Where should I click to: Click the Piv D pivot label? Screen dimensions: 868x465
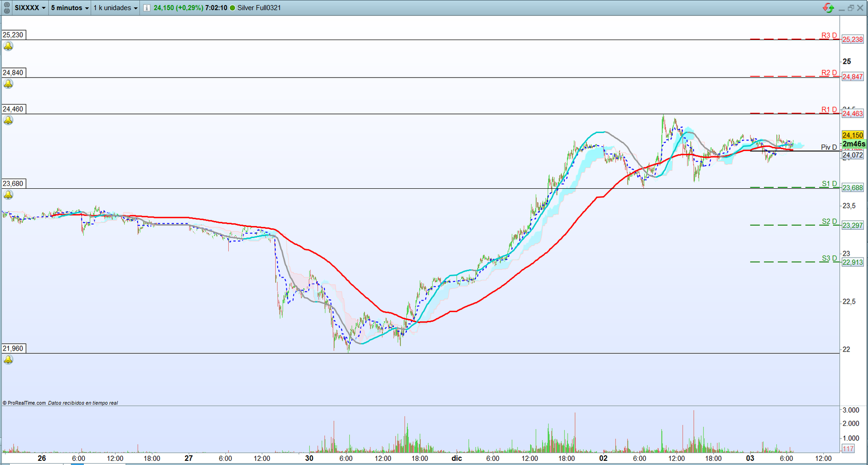click(x=829, y=147)
